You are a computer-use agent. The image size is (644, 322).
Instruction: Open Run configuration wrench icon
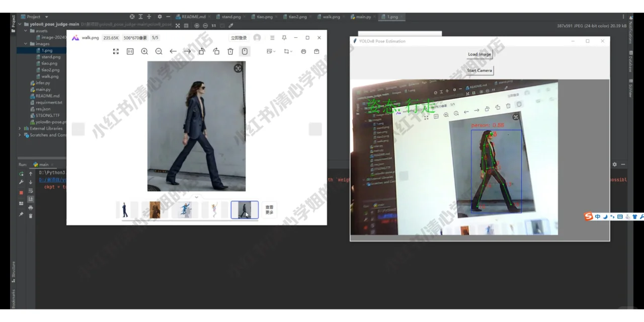tap(21, 182)
